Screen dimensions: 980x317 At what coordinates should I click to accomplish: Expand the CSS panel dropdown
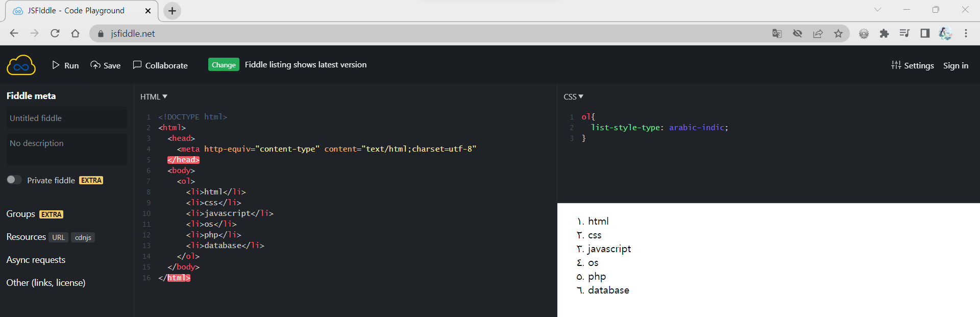click(573, 96)
